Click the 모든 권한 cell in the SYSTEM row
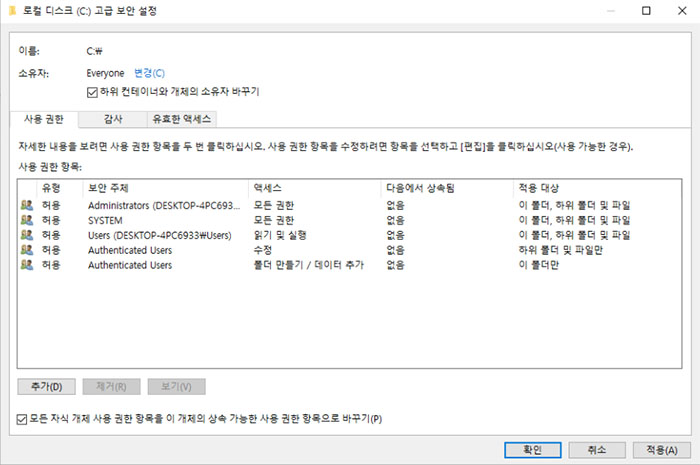Viewport: 700px width, 465px height. pos(273,220)
